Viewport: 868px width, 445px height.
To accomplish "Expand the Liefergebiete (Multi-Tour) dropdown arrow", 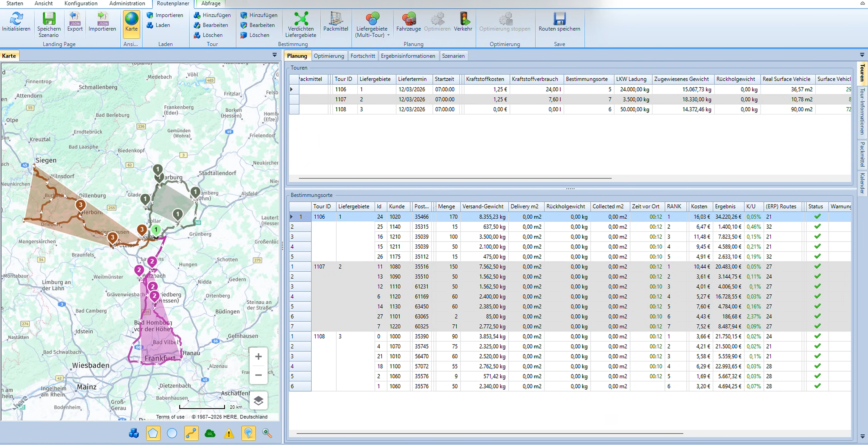I will 388,36.
